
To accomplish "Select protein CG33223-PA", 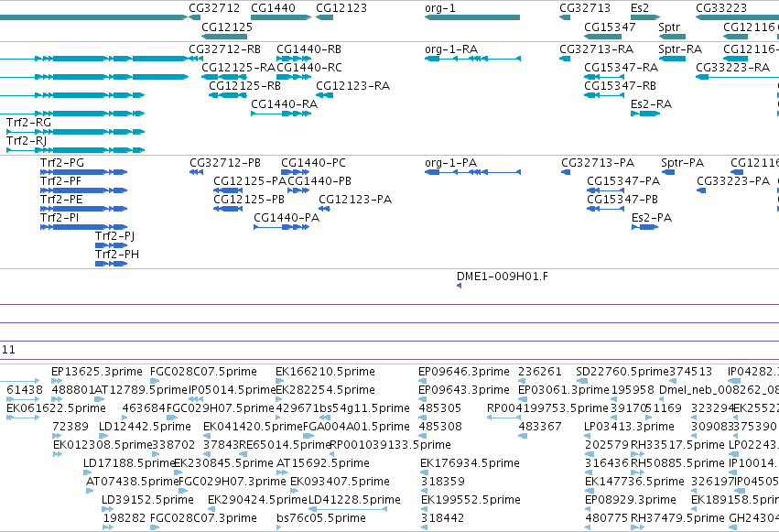I will (x=733, y=181).
